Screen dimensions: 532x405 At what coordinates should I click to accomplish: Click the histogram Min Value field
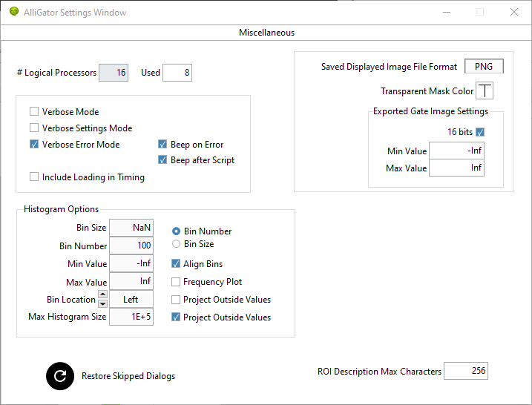coord(131,263)
